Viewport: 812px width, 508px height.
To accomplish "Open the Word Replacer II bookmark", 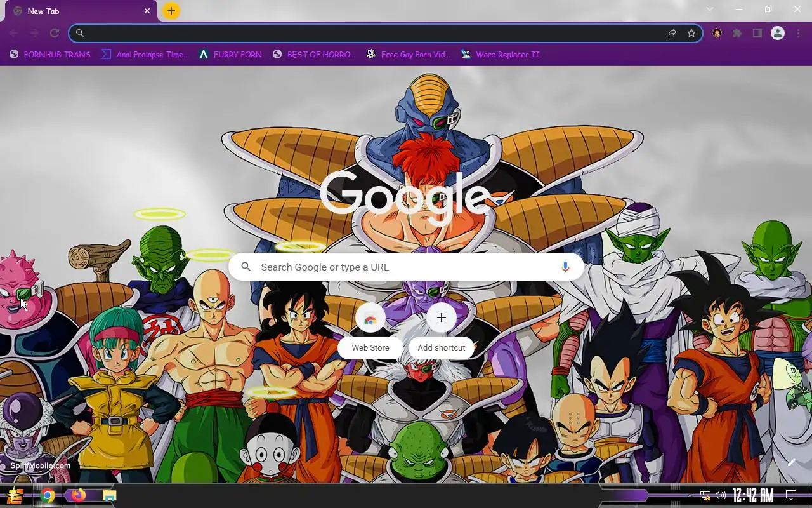I will click(x=501, y=55).
